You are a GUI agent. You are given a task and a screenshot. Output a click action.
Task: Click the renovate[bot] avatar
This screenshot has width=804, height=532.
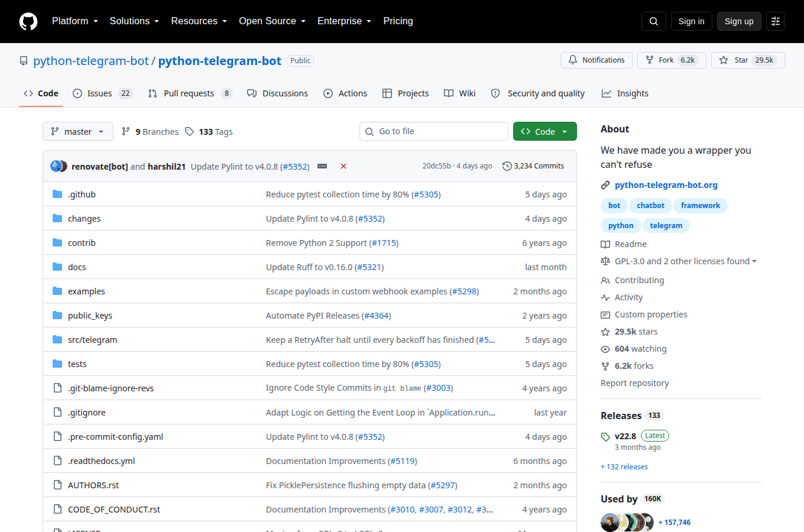[56, 166]
